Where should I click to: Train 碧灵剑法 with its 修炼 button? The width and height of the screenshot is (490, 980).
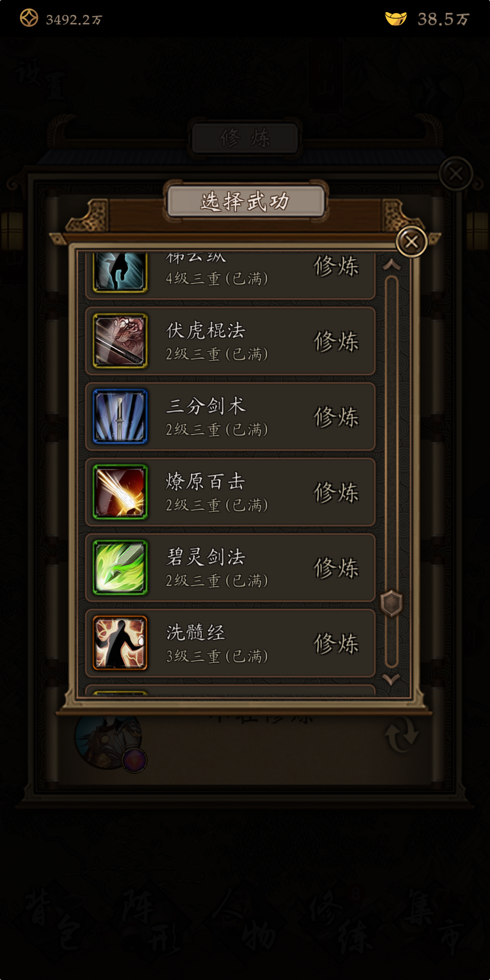[x=336, y=568]
